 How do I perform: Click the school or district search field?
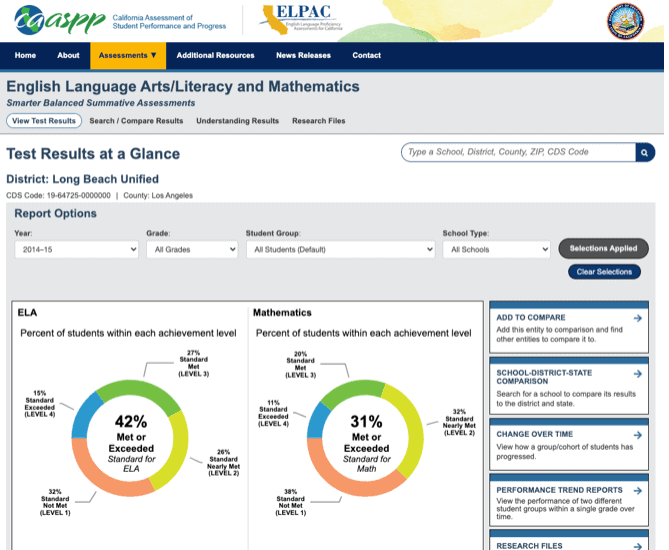518,152
